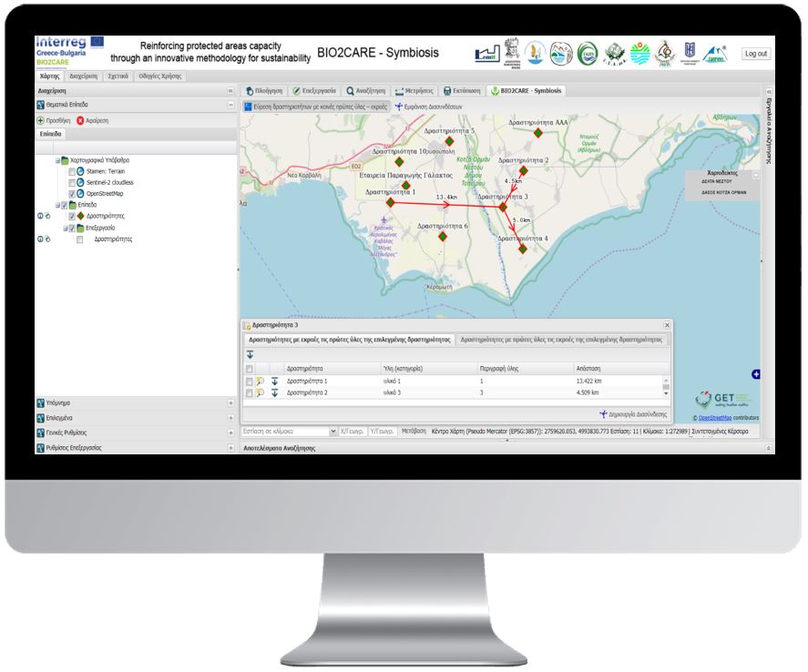Click the Δραστηριότητα 5 map marker
Screen dimensions: 808x672
449,141
